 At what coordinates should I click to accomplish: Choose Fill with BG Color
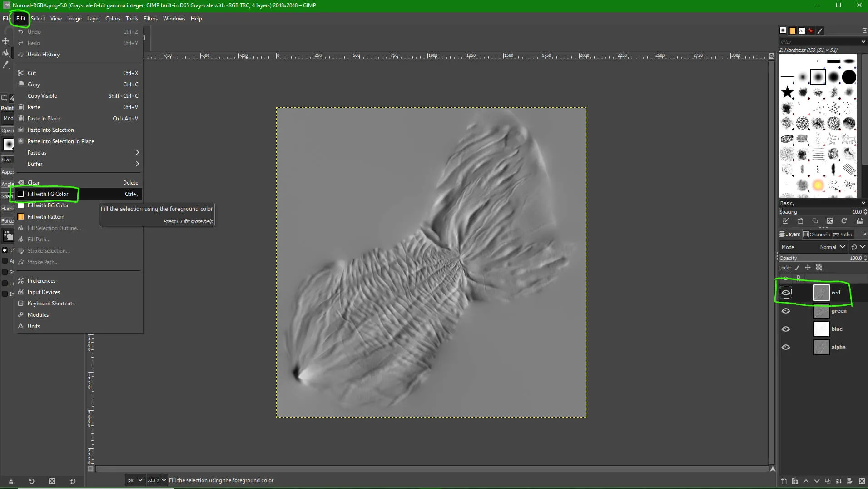pos(48,205)
